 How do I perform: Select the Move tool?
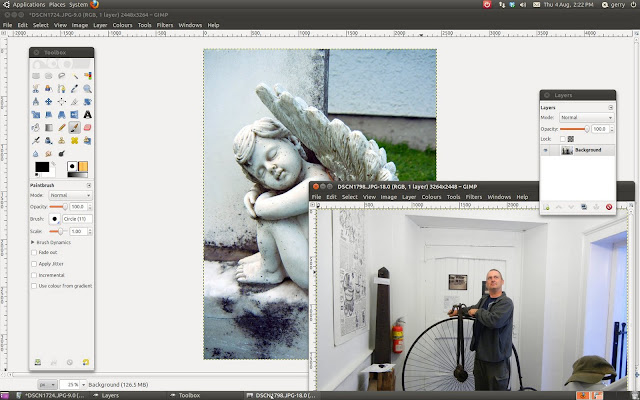tap(49, 102)
